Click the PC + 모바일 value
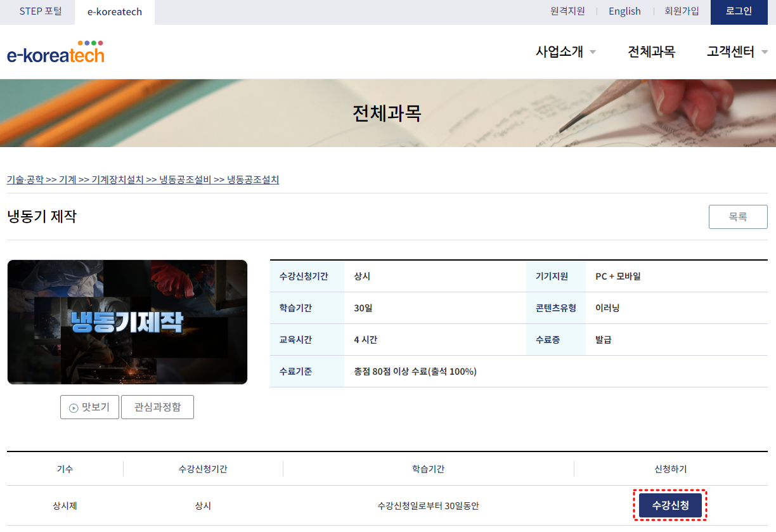The width and height of the screenshot is (776, 532). [618, 276]
